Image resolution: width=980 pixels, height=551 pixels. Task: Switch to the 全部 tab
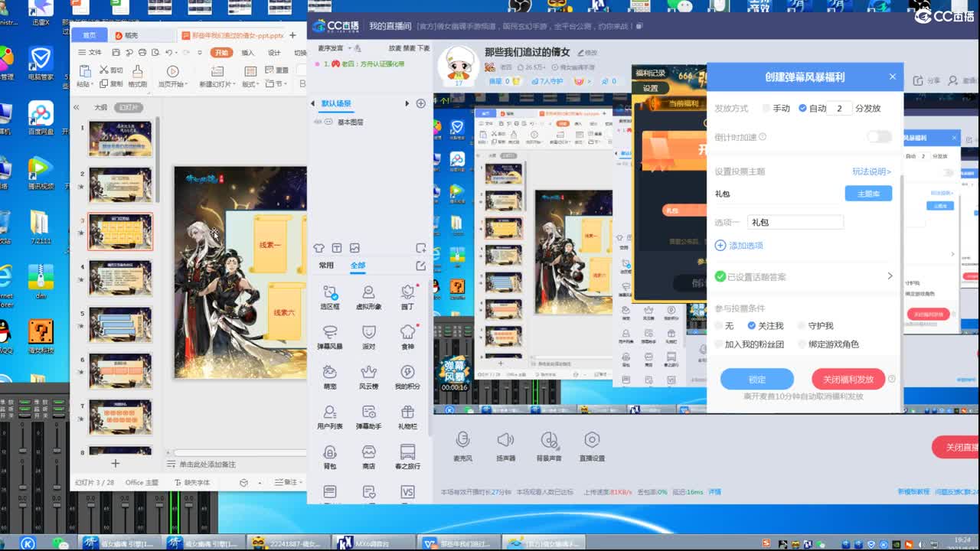tap(358, 266)
